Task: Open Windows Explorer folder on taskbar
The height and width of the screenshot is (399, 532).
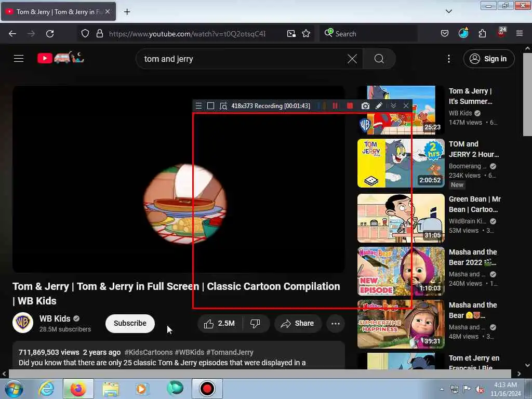Action: (111, 389)
